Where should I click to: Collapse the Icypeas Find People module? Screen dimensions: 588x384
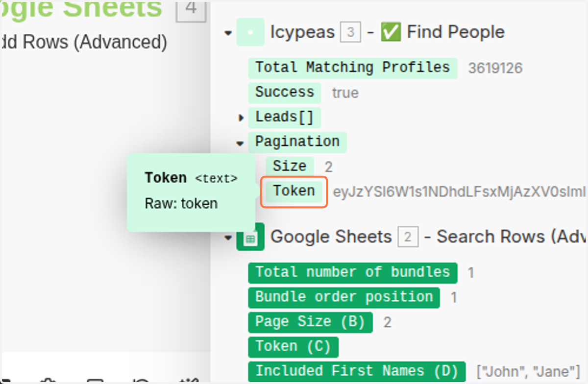click(x=228, y=34)
